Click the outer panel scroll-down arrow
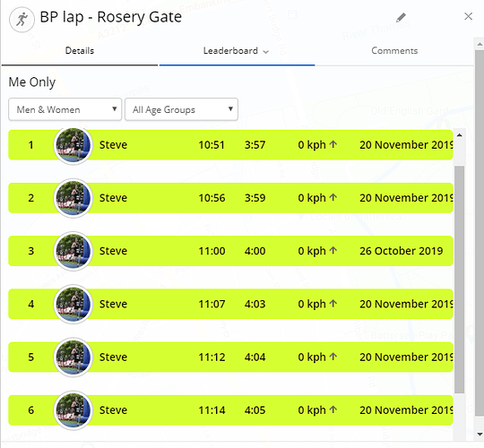The height and width of the screenshot is (448, 484). point(480,435)
